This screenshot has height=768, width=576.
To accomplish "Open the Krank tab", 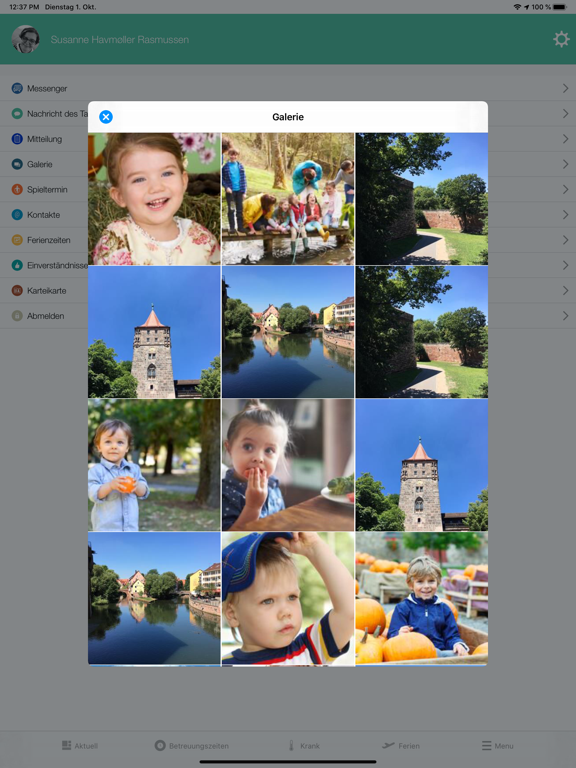I will coord(304,745).
